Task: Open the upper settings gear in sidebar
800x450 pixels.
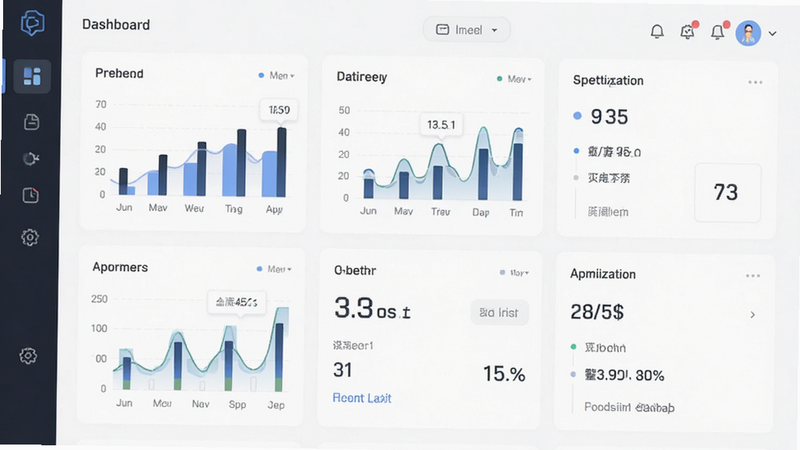Action: pos(30,237)
